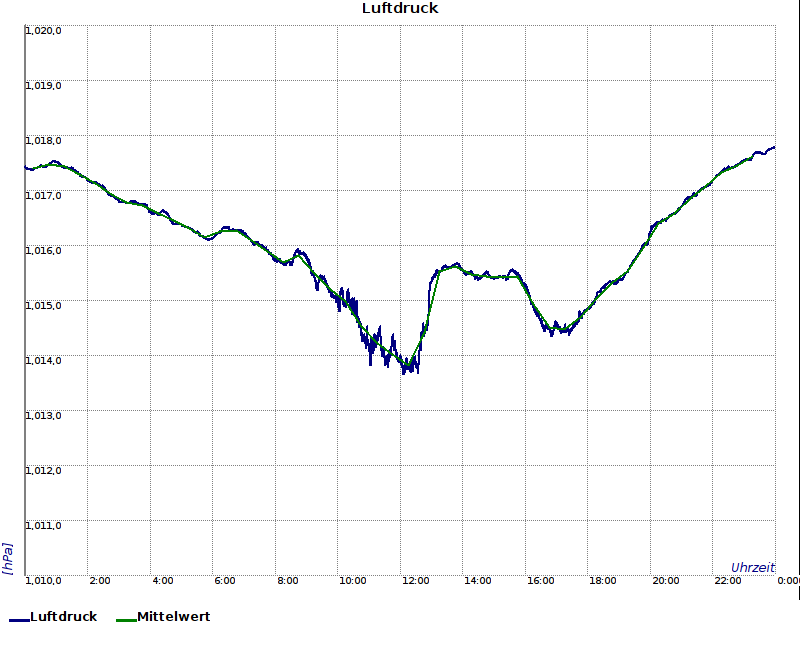Click the 8:00 time label
Image resolution: width=800 pixels, height=650 pixels.
tap(288, 581)
